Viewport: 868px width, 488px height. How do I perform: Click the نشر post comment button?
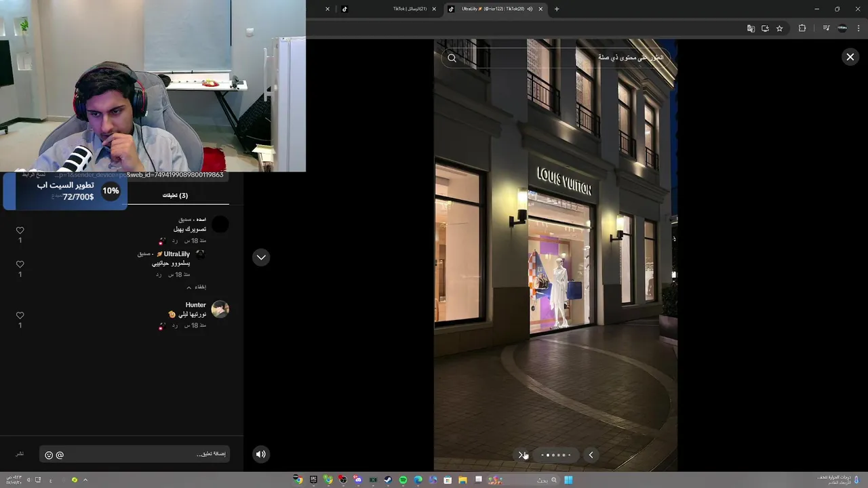[x=20, y=453]
